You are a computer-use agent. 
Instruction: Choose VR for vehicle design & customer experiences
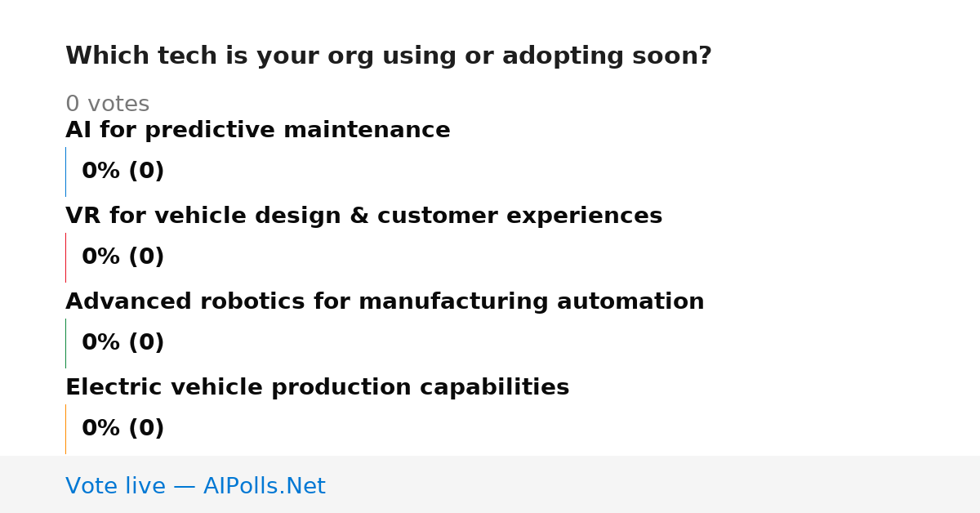[x=363, y=216]
